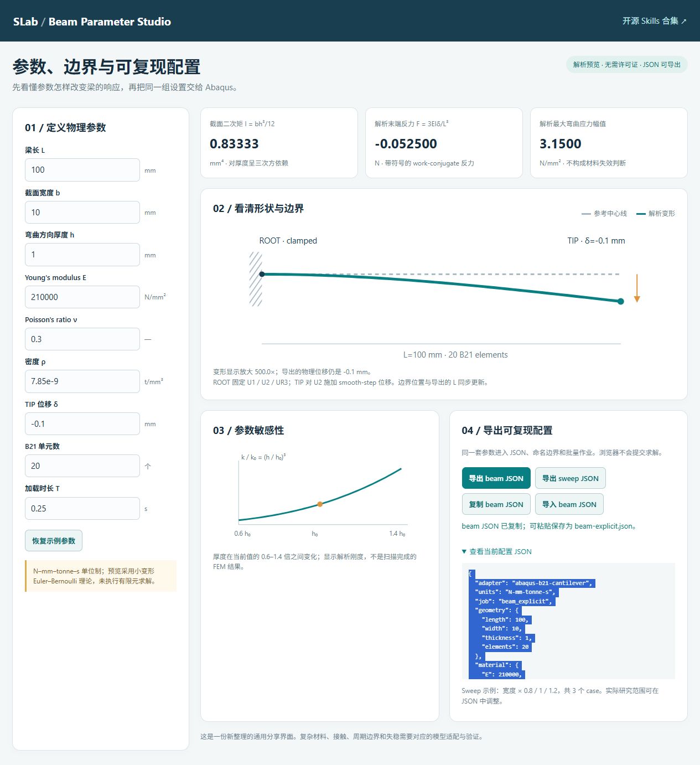Image resolution: width=700 pixels, height=765 pixels.
Task: Click the 3.1500 bending stress value
Action: pyautogui.click(x=560, y=144)
